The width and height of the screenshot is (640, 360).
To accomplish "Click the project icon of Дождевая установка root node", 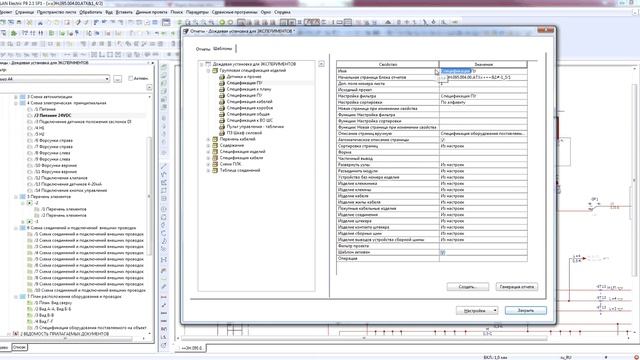I will point(208,64).
